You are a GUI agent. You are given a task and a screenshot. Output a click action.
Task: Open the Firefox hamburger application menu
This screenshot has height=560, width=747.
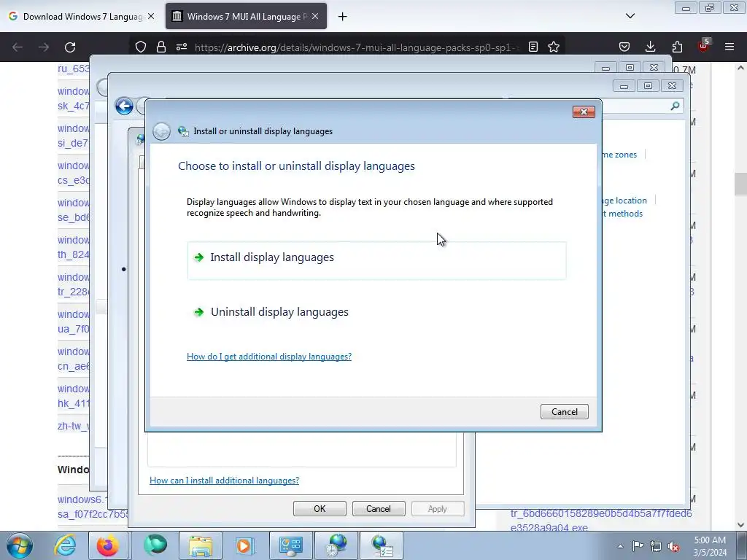pos(729,47)
